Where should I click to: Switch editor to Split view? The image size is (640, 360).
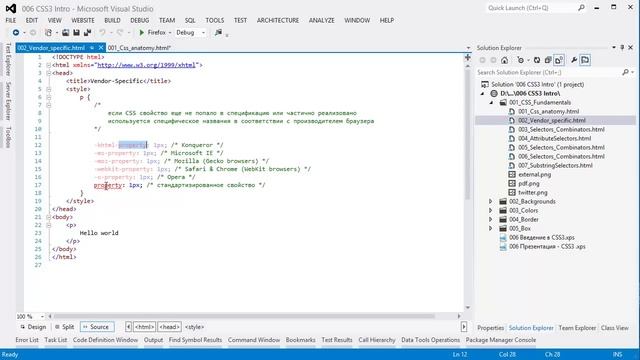(64, 327)
